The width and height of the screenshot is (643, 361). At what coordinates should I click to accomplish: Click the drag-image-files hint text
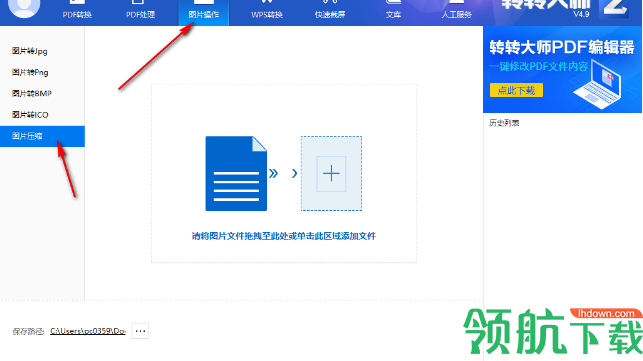pos(284,236)
